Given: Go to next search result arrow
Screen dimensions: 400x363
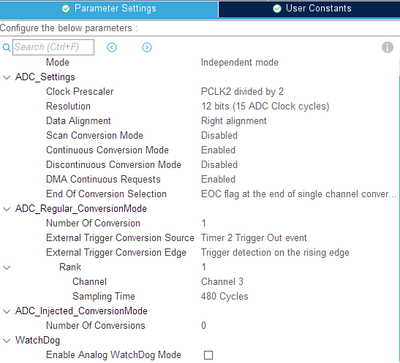Looking at the screenshot, I should click(147, 47).
